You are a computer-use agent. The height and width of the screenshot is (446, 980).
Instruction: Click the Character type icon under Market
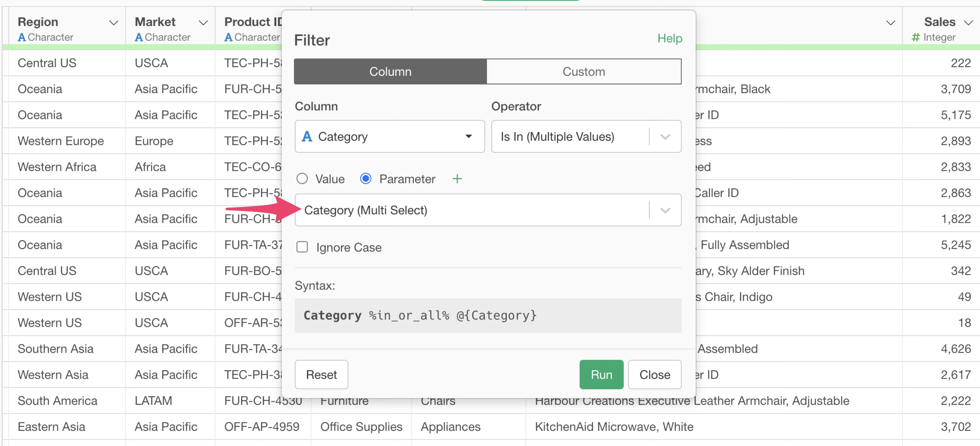(139, 37)
